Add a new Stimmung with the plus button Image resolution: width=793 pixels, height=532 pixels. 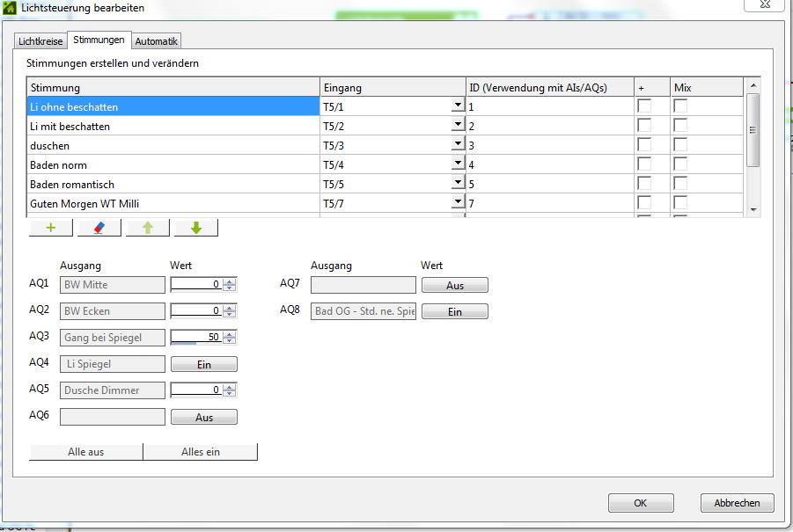51,228
